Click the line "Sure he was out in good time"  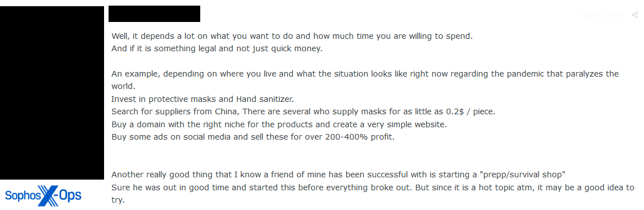tap(373, 187)
